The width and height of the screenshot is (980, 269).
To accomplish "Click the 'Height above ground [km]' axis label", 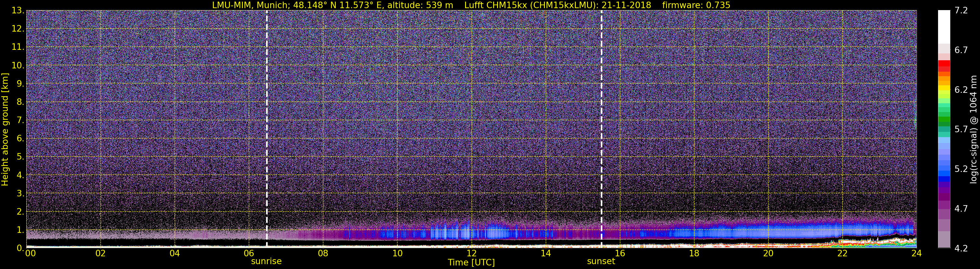I will (x=5, y=130).
